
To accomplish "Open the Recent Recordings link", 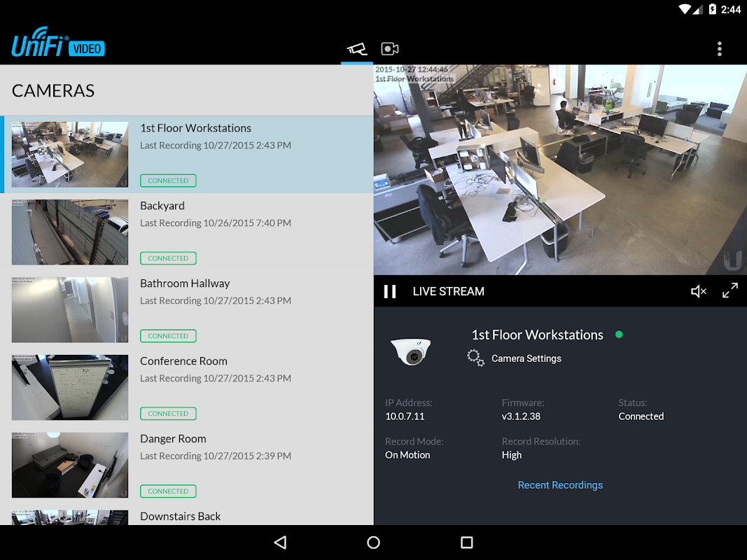I will [x=560, y=485].
